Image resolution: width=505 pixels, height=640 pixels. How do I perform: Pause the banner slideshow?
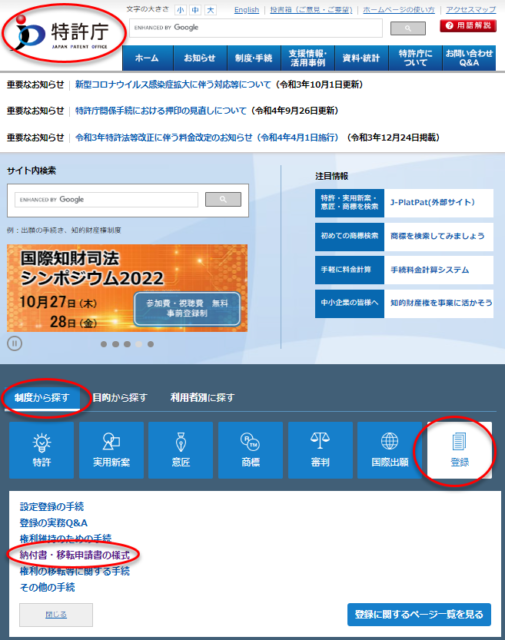[x=15, y=344]
